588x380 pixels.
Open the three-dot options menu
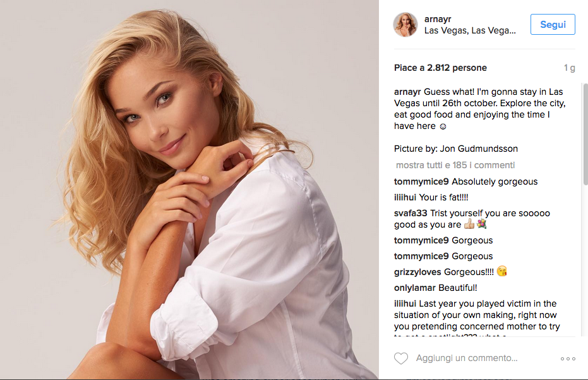[568, 359]
